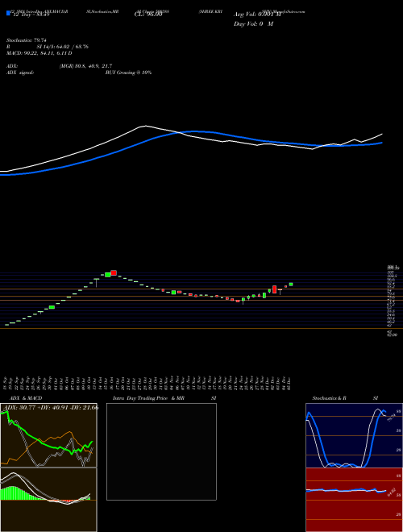Viewport: 403px width, 532px height.
Task: Select the 'Day Vol: 0 M' text
Action: tap(253, 24)
